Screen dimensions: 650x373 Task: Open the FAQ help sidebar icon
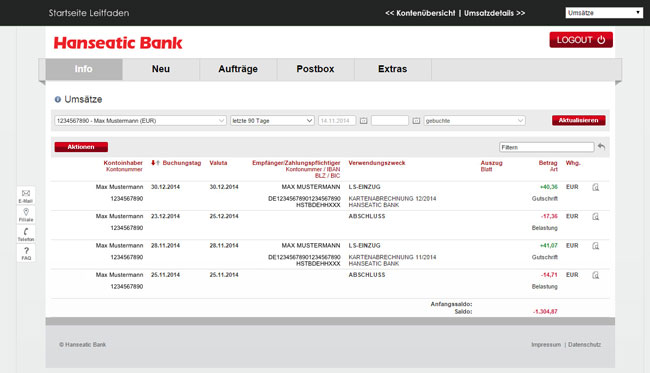26,253
